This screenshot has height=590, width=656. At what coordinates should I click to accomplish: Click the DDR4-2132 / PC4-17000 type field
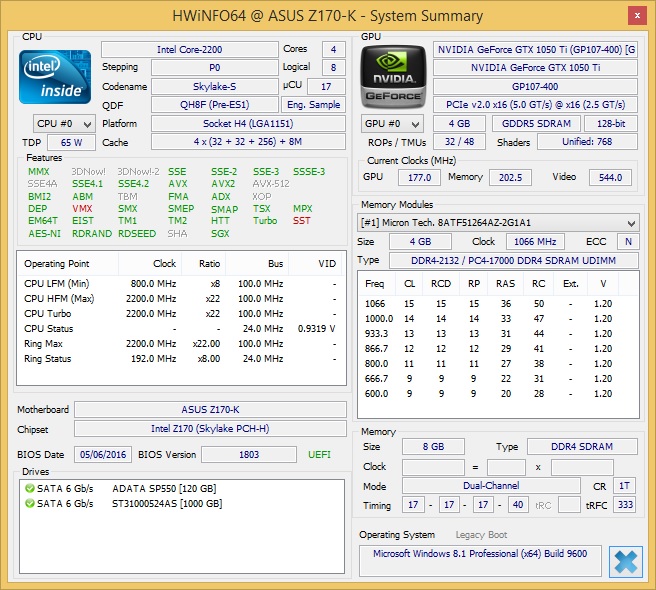click(514, 261)
